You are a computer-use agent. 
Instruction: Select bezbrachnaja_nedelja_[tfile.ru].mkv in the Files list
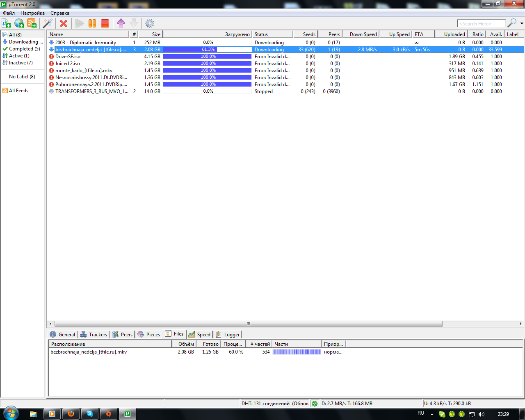tap(89, 352)
